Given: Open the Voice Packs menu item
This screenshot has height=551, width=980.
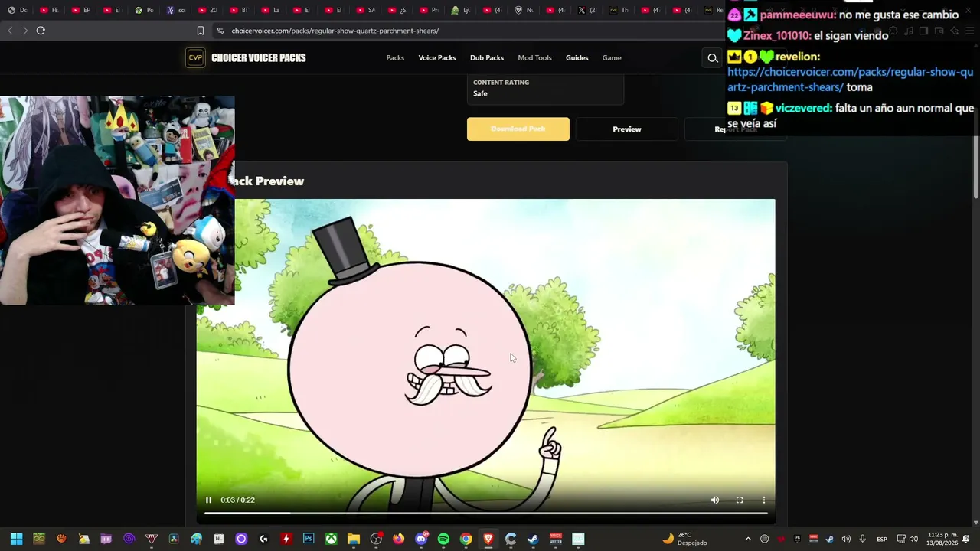Looking at the screenshot, I should (x=437, y=58).
